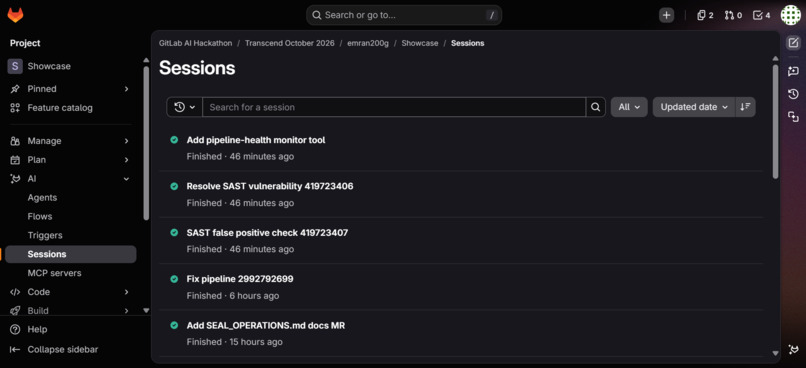Viewport: 806px width, 368px height.
Task: Expand the Pinned section chevron
Action: pyautogui.click(x=126, y=89)
